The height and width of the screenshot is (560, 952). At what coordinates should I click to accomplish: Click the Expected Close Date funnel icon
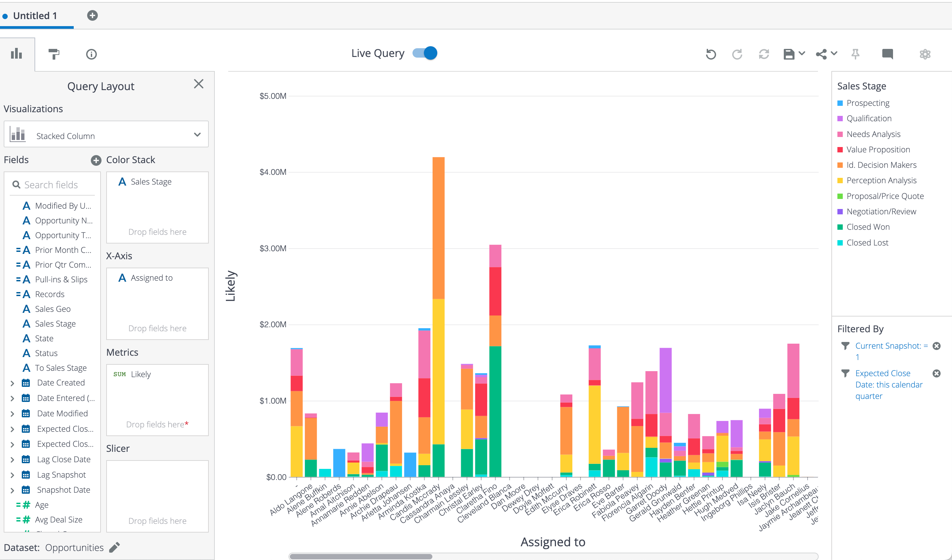(x=845, y=373)
